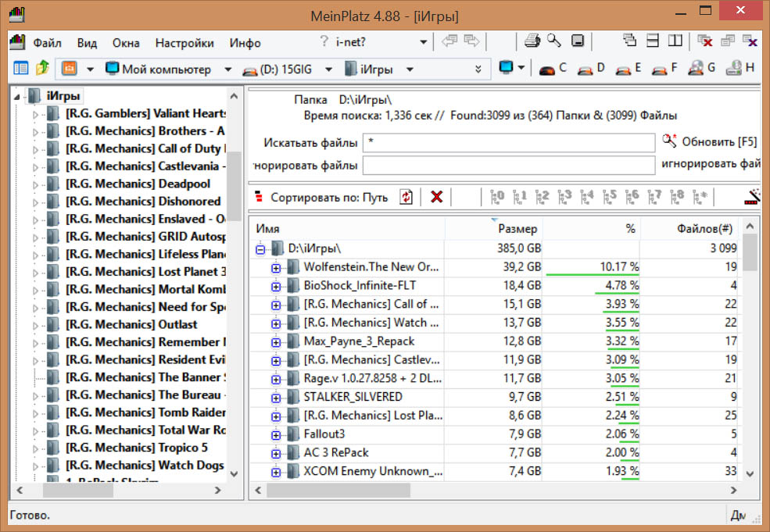Select the Max_Payne_3_Repack row
Viewport: 770px width, 532px height.
coord(496,341)
